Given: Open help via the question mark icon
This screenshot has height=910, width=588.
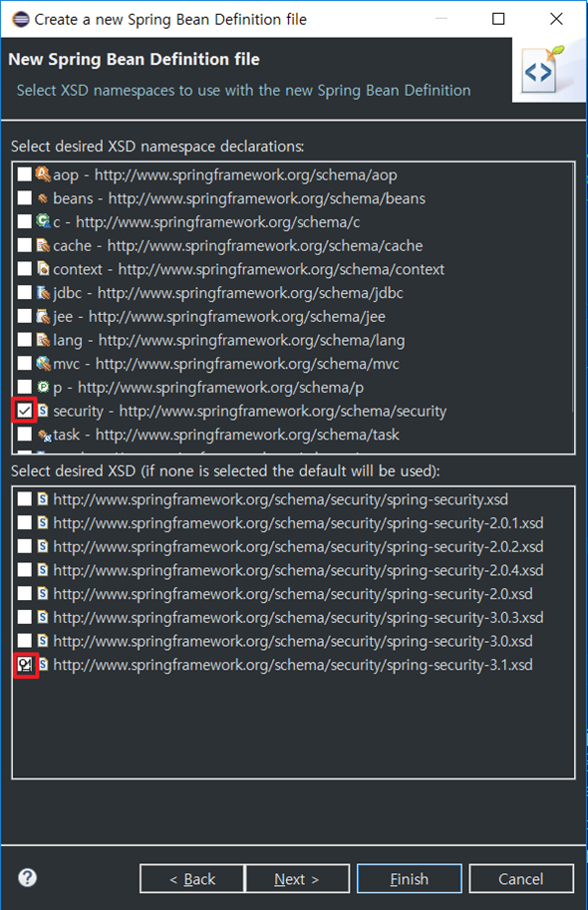Looking at the screenshot, I should [27, 877].
